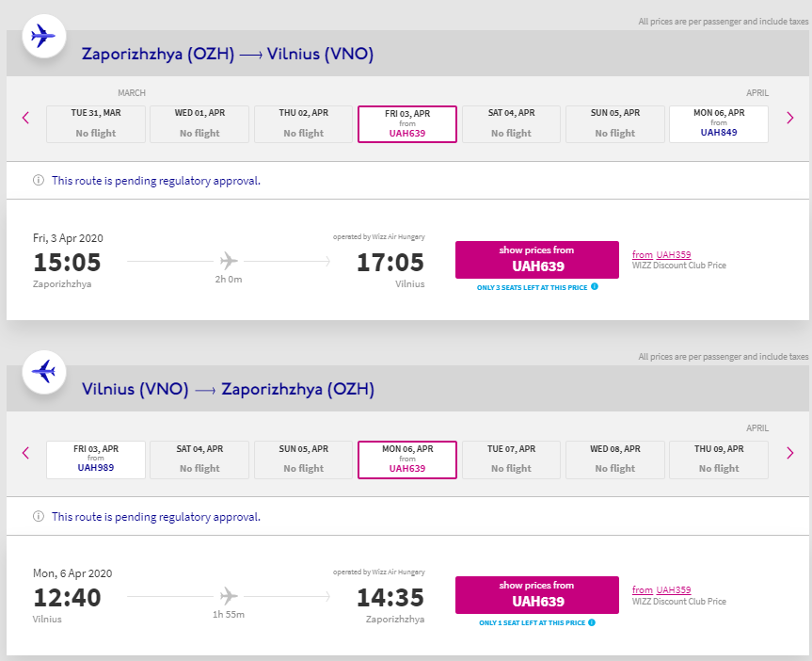Viewport: 812px width, 661px height.
Task: Click the outbound flight airplane logo icon
Action: point(43,37)
